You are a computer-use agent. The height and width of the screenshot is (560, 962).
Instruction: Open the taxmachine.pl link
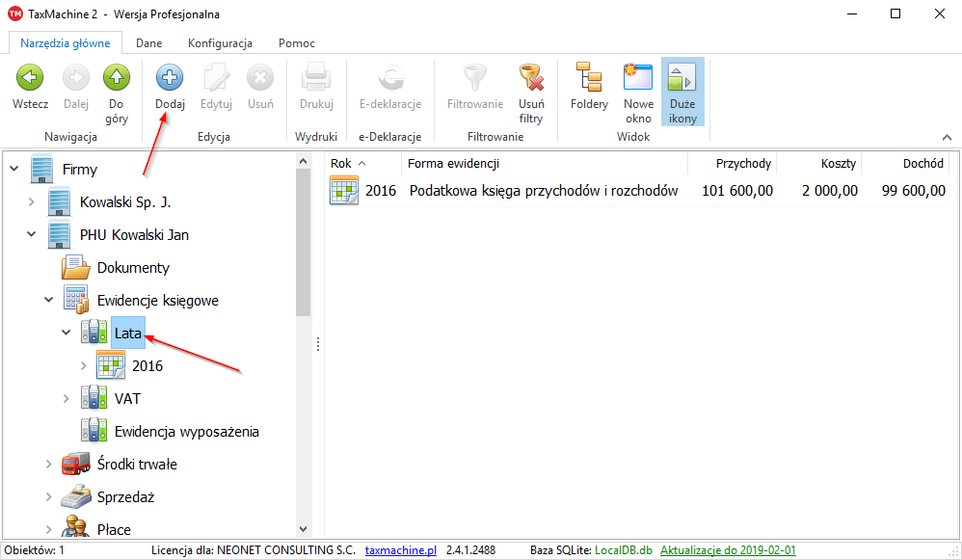pyautogui.click(x=400, y=550)
